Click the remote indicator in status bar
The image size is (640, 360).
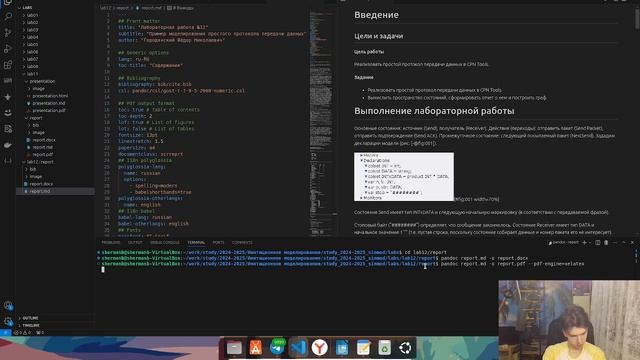(x=5, y=332)
